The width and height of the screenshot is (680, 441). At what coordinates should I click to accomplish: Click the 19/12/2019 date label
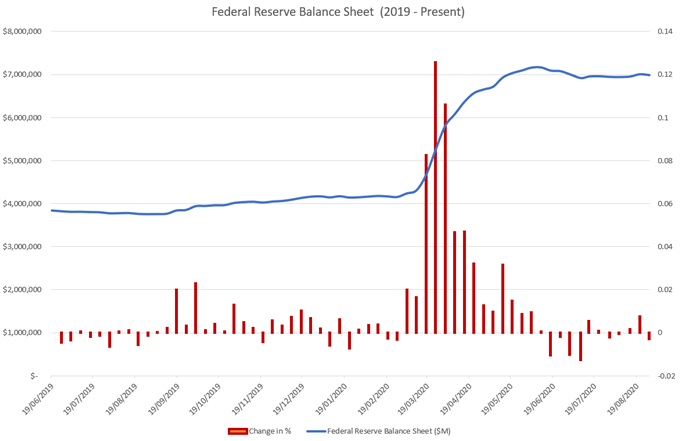coord(288,399)
